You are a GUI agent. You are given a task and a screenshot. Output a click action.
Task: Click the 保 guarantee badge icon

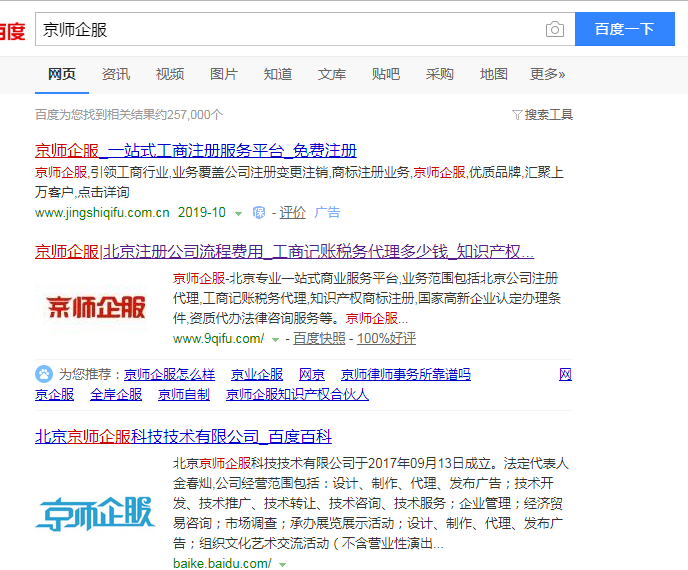(259, 213)
